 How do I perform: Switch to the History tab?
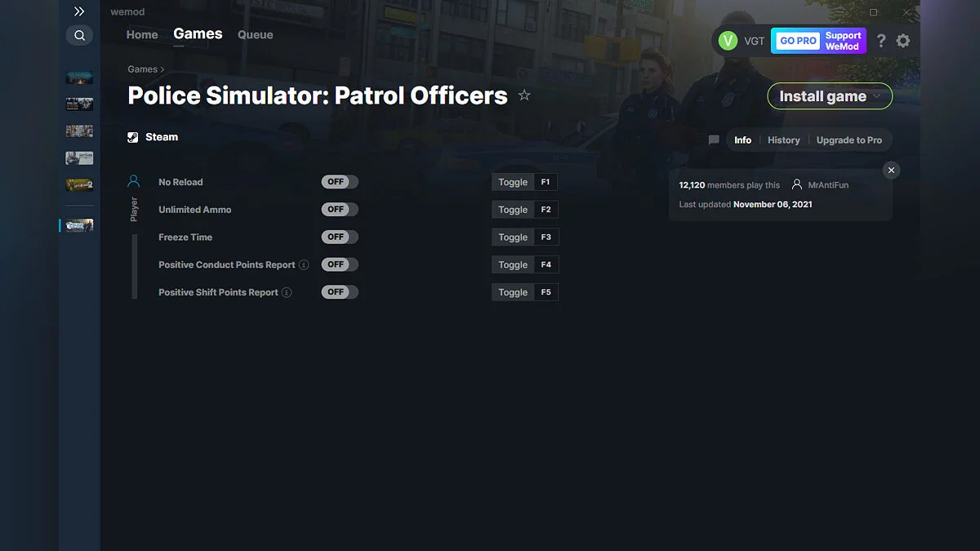pos(783,140)
